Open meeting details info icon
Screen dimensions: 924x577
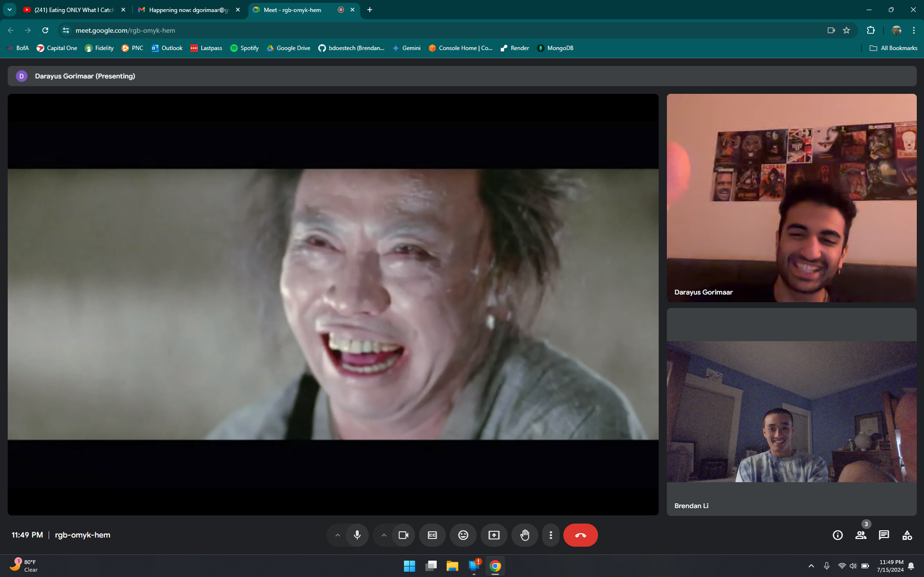click(x=838, y=535)
